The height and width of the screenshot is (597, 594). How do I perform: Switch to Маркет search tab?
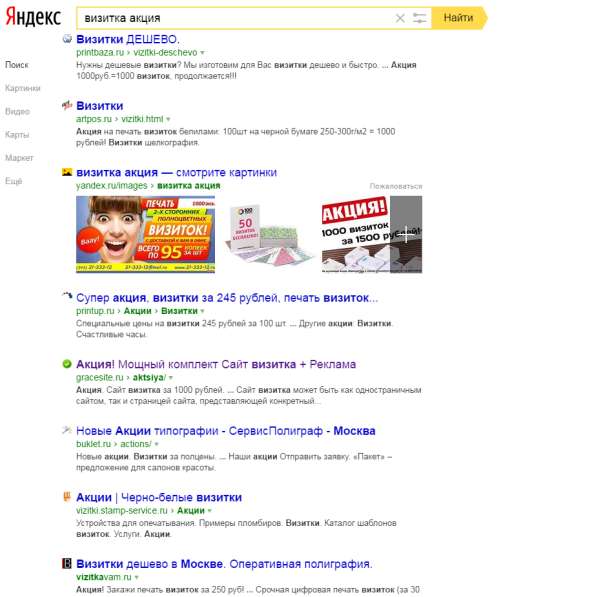click(x=19, y=158)
